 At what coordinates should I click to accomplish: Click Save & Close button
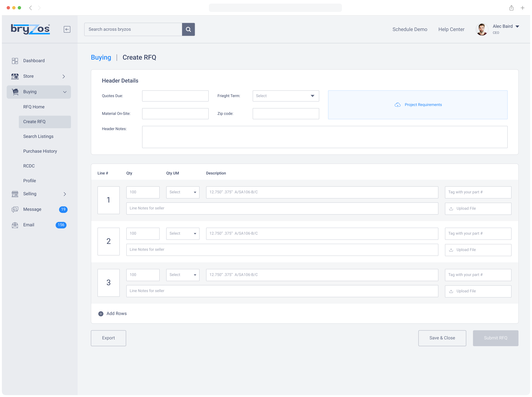click(x=442, y=338)
